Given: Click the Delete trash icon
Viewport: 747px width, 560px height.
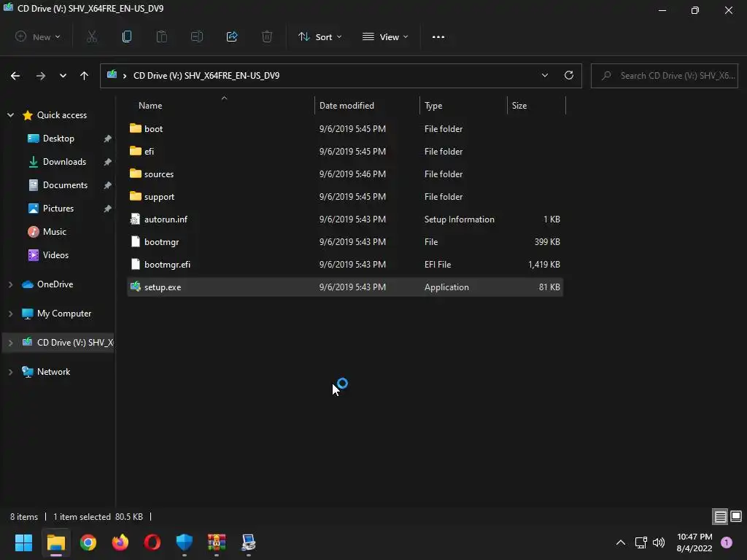Looking at the screenshot, I should click(267, 36).
